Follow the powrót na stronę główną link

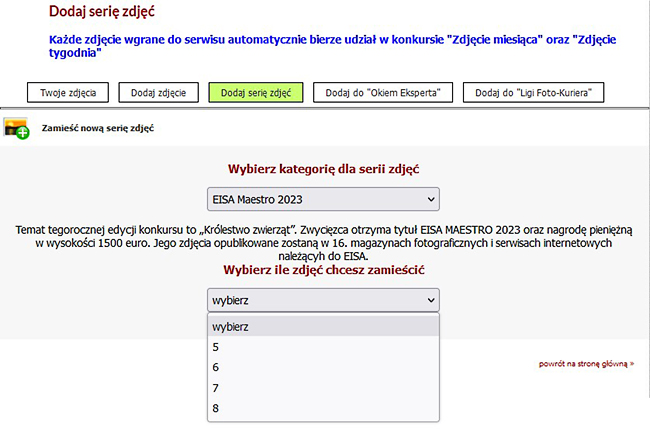585,364
